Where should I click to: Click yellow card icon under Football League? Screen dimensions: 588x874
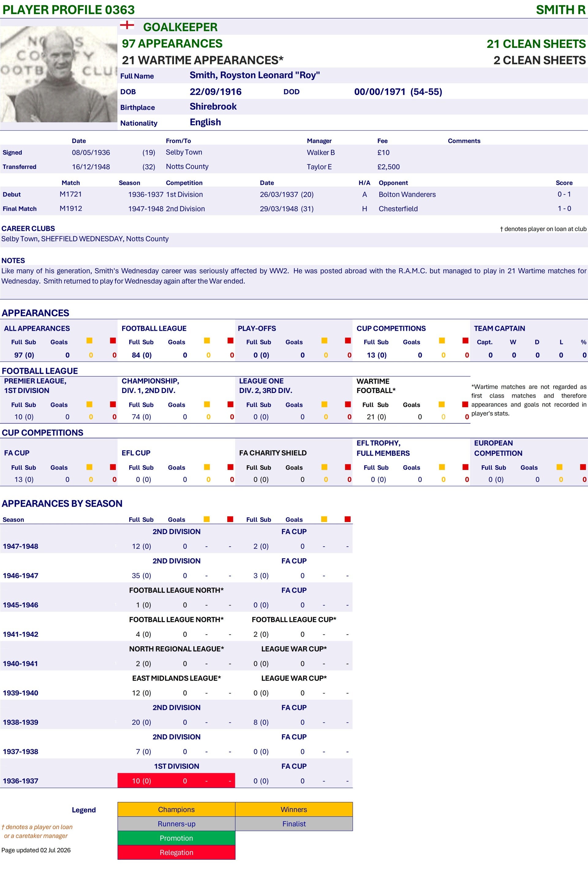click(x=207, y=341)
